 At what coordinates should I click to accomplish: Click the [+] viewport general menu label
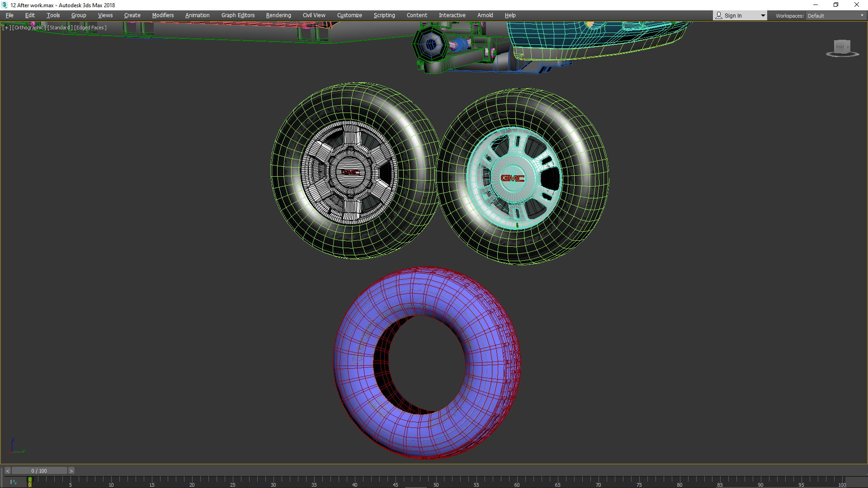(6, 28)
